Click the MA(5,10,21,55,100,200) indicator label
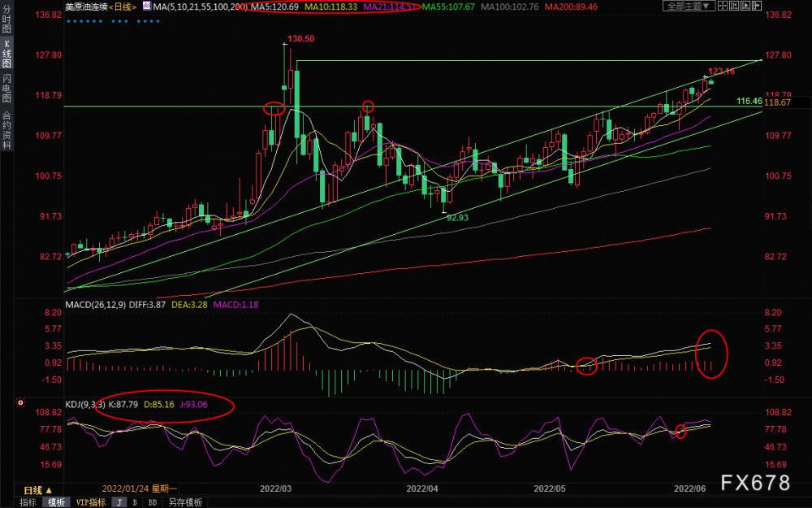This screenshot has height=508, width=812. [200, 7]
